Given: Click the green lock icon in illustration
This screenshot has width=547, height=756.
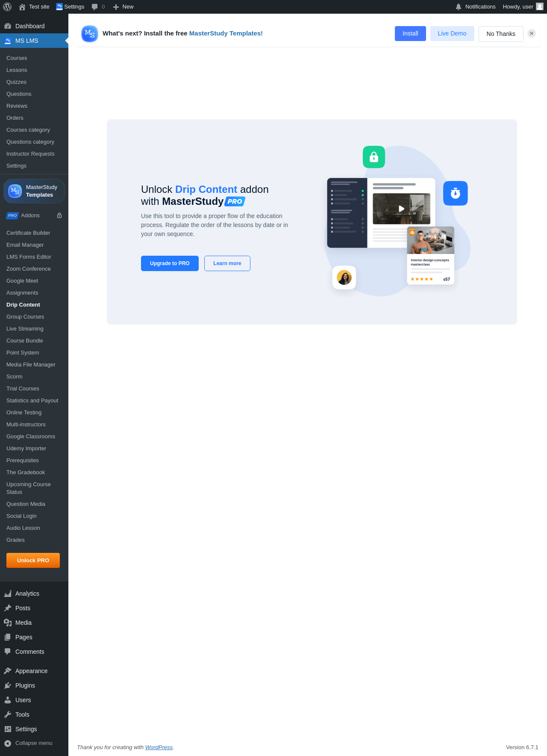Looking at the screenshot, I should point(374,157).
